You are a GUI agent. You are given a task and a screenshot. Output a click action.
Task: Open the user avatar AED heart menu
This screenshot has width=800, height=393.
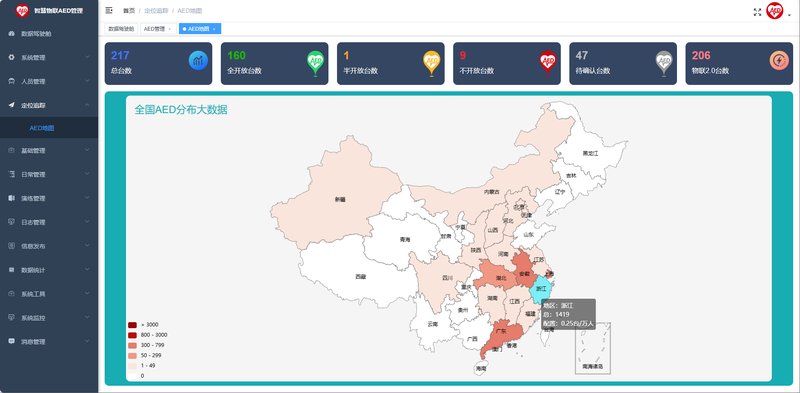tap(774, 11)
